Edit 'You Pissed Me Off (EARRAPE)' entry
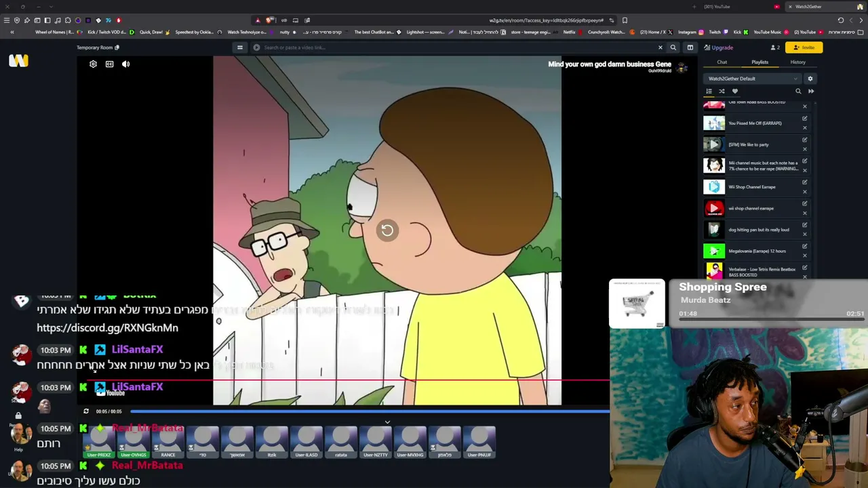The width and height of the screenshot is (868, 488). 805,119
